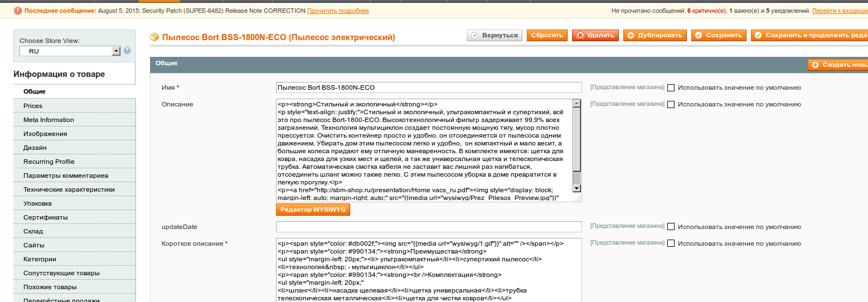Click the Вернуться button
Viewport: 868px width, 302px height.
click(x=494, y=35)
